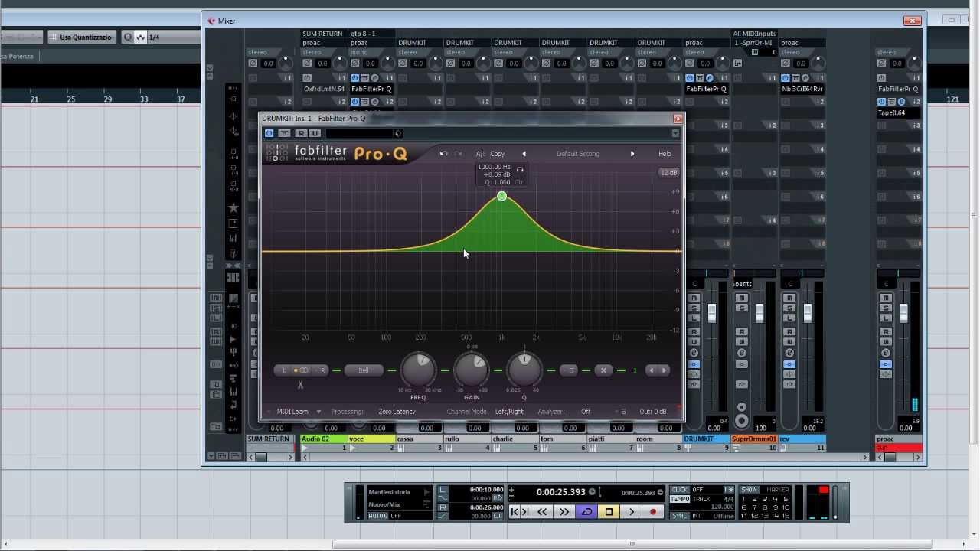Open the Default Setting preset menu
980x551 pixels.
(x=578, y=154)
